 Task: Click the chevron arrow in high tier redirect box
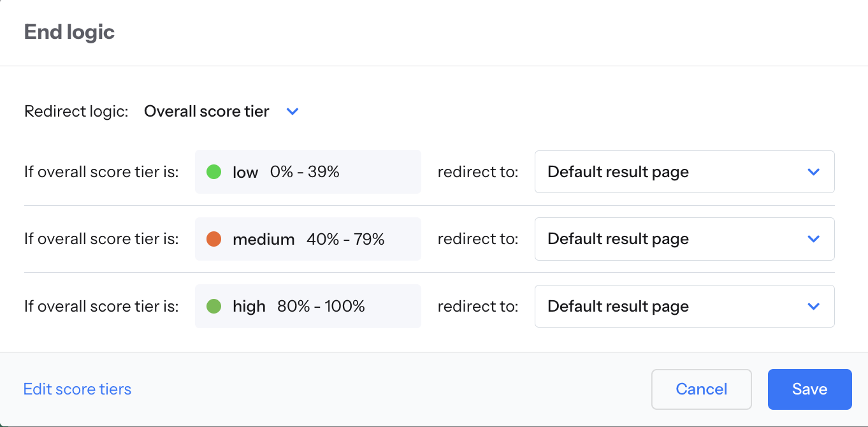[x=813, y=307]
